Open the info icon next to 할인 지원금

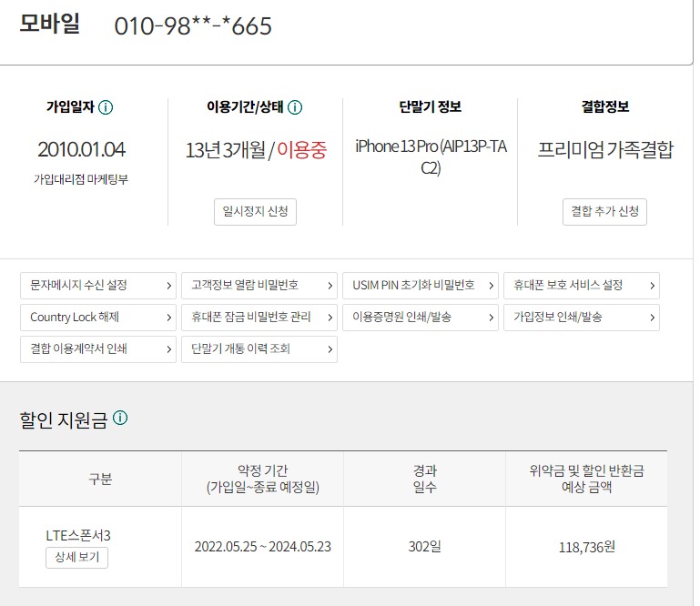(120, 418)
